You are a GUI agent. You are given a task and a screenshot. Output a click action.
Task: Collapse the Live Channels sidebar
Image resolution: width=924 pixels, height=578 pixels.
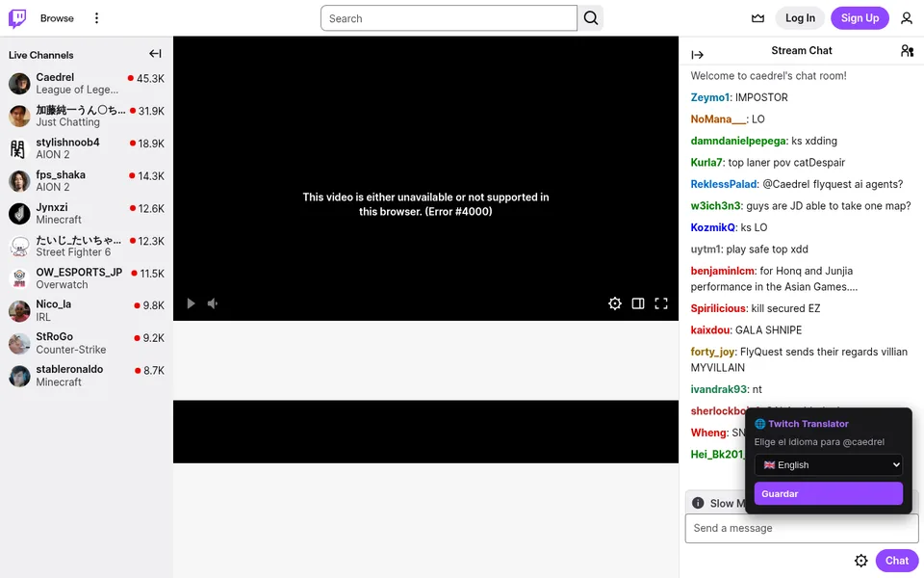tap(155, 54)
